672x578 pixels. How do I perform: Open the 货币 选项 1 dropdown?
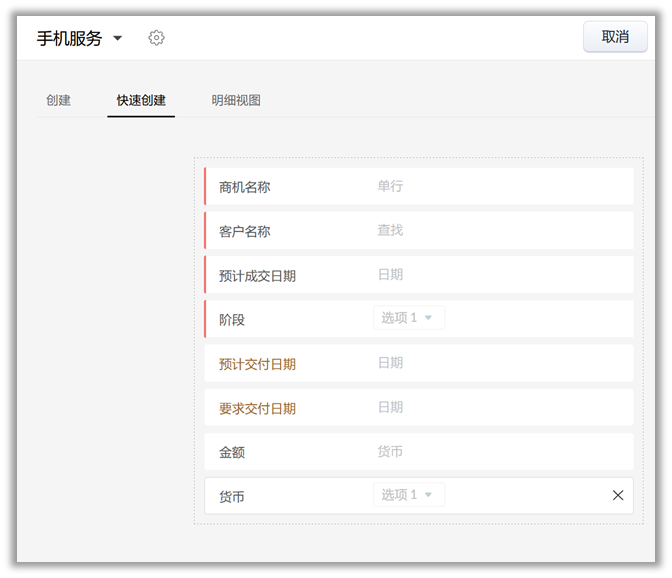[408, 495]
